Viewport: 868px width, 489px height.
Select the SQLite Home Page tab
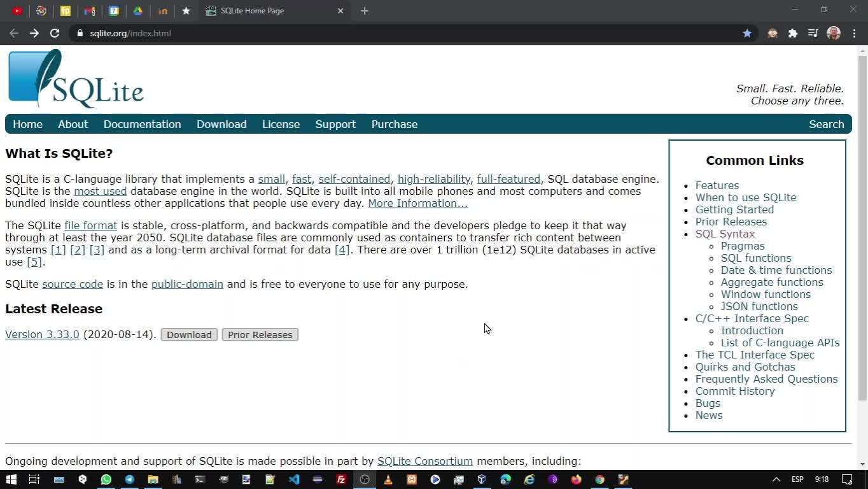coord(274,11)
